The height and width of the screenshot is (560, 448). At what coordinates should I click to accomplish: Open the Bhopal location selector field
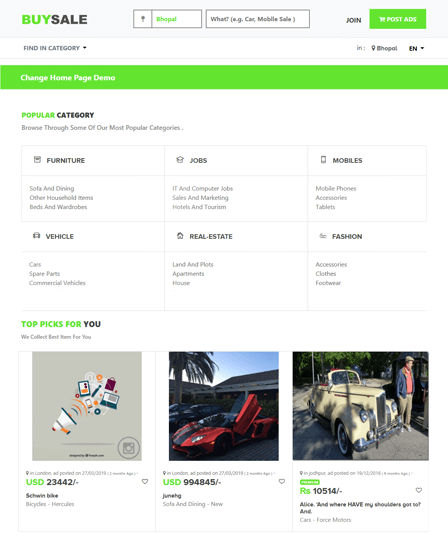coord(176,19)
